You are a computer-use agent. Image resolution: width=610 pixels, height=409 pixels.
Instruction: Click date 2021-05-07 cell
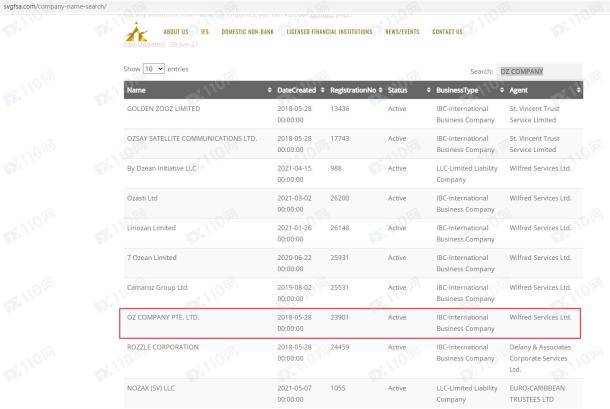point(294,394)
